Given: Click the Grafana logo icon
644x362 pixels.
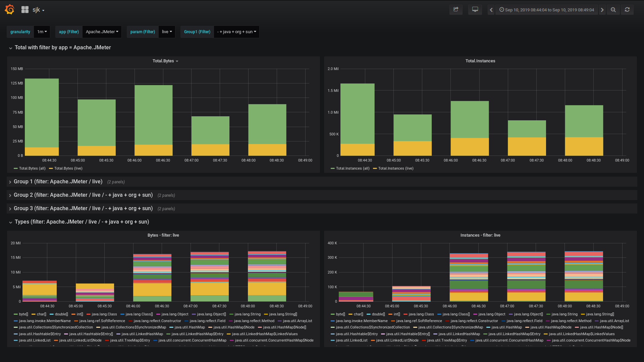Looking at the screenshot, I should [10, 9].
